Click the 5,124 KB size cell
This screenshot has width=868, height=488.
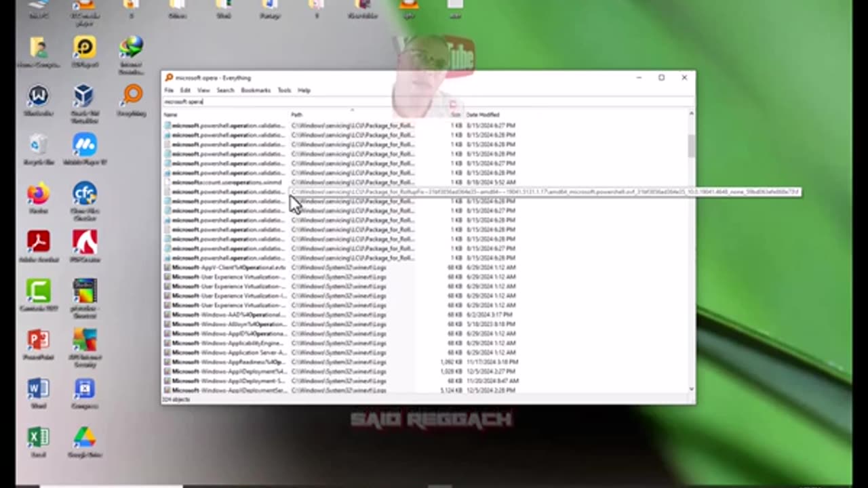(451, 390)
